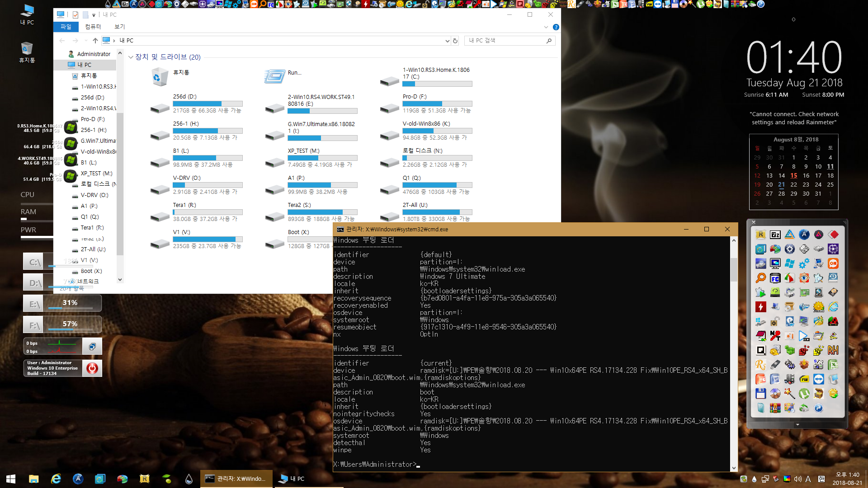The image size is (868, 488).
Task: Click the E:\ 31% drive meter
Action: point(62,304)
